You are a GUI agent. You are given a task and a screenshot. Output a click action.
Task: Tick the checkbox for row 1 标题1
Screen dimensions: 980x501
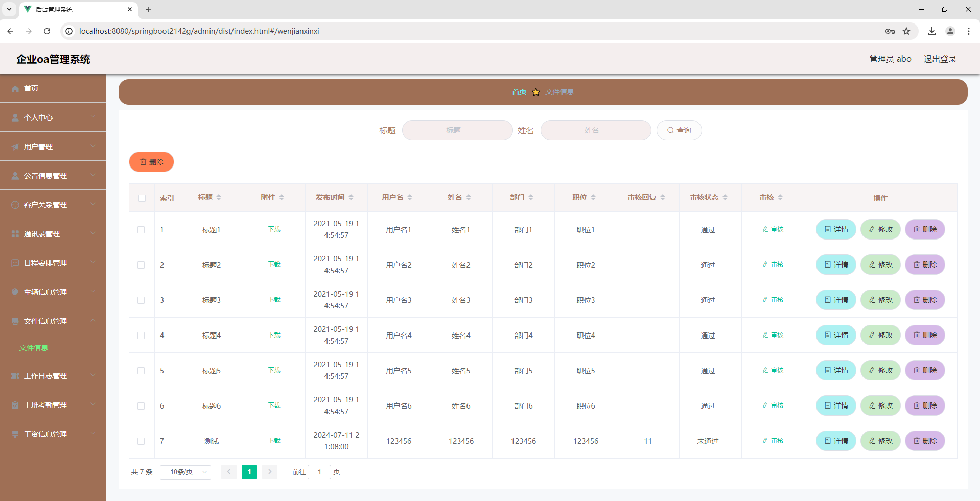point(142,229)
